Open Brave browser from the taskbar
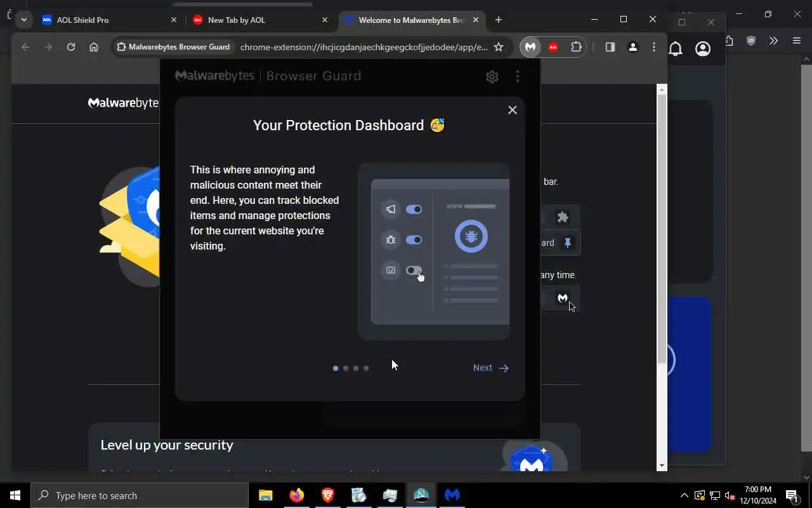 tap(328, 495)
